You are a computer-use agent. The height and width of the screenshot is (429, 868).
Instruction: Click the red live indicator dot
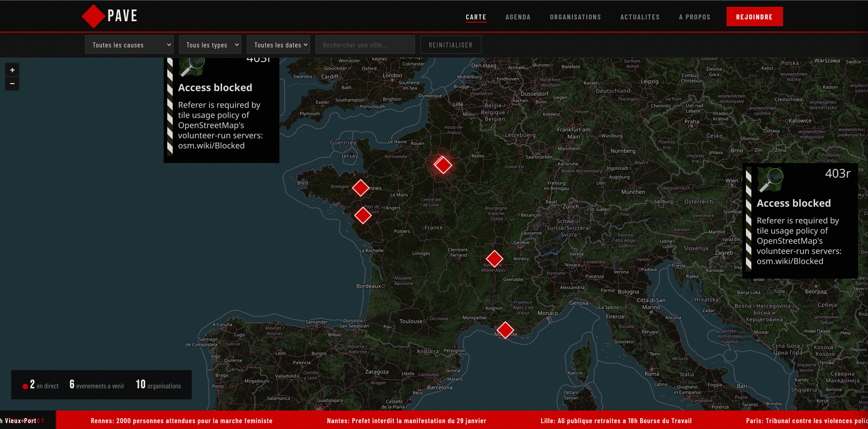click(25, 386)
